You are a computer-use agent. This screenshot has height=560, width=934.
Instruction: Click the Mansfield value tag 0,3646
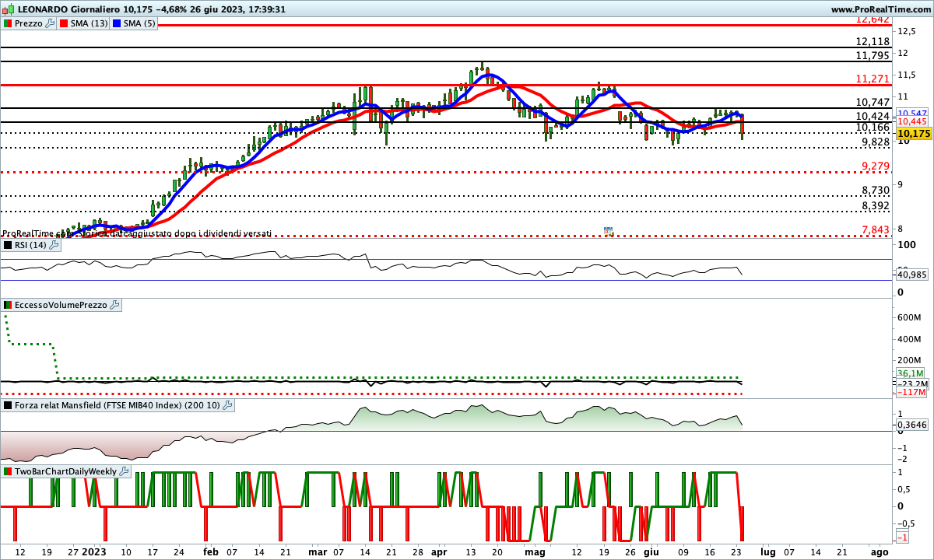pyautogui.click(x=912, y=425)
